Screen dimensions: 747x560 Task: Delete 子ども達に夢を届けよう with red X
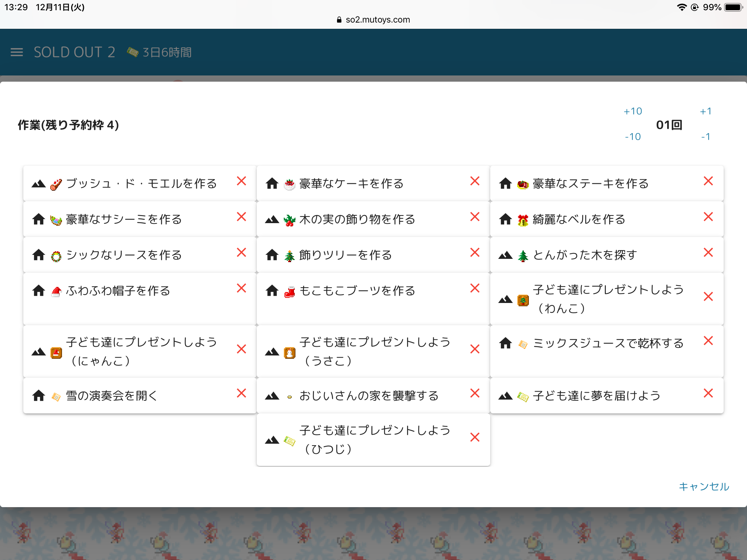[x=708, y=393]
